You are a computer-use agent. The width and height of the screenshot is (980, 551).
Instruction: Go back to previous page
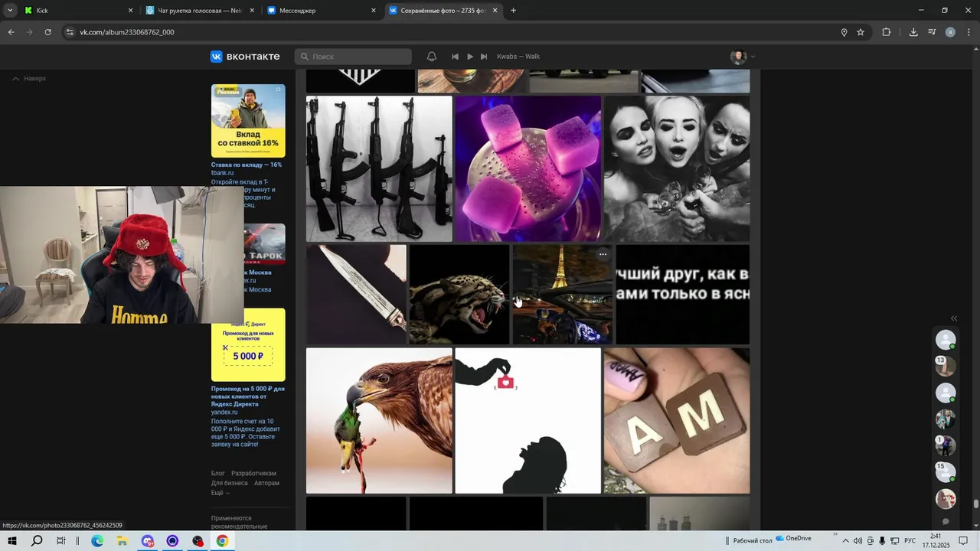tap(11, 32)
